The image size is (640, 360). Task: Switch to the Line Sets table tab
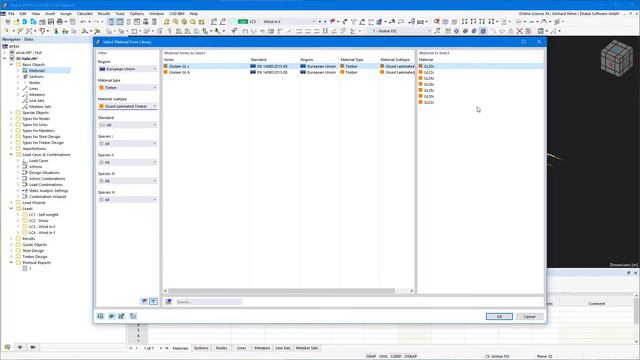[283, 348]
